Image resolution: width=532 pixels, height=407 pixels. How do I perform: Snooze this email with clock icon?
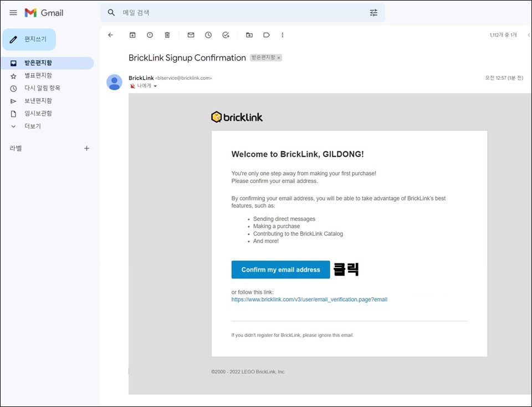[x=208, y=35]
